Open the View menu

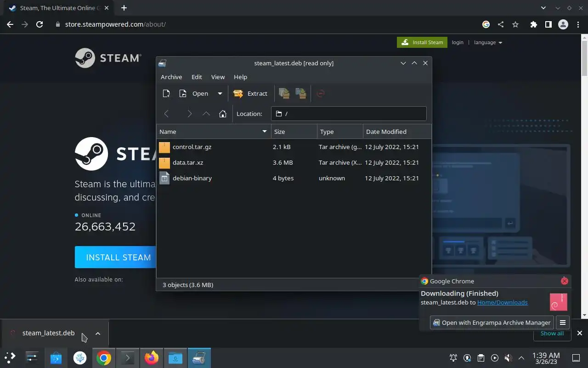pyautogui.click(x=218, y=77)
